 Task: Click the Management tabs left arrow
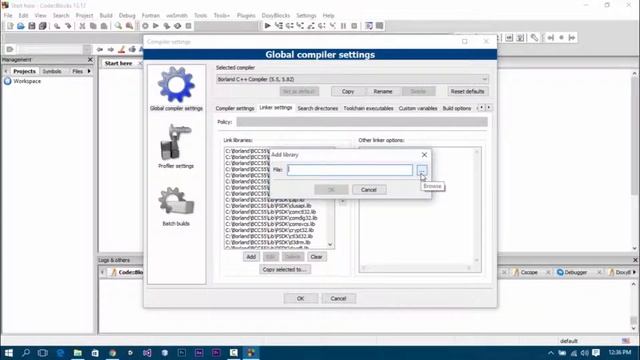6,71
